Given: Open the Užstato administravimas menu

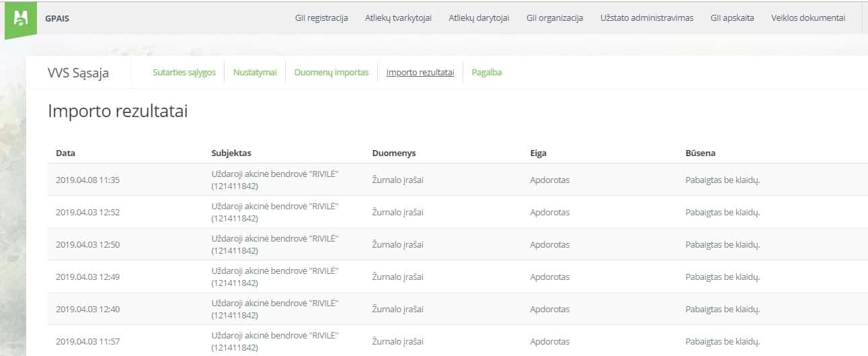Looking at the screenshot, I should tap(647, 18).
